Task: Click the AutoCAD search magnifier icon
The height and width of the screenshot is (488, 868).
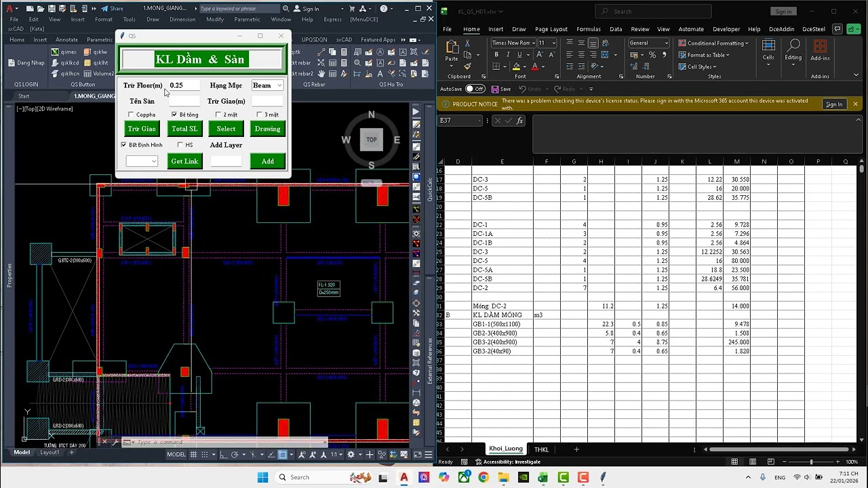Action: coord(286,9)
